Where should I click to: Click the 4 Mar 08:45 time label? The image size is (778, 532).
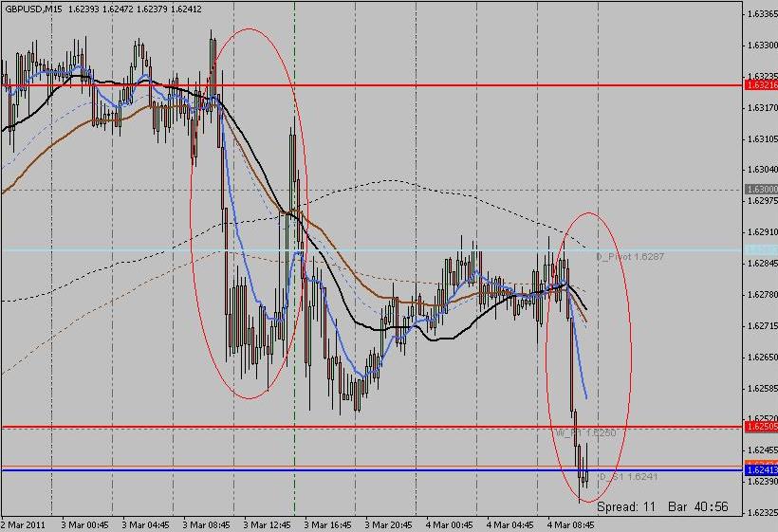point(570,524)
